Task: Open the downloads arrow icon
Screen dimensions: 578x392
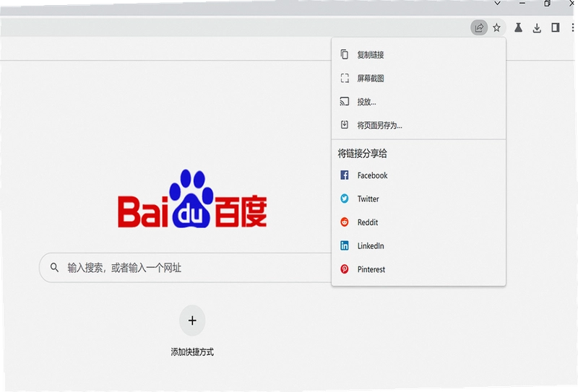Action: 537,28
